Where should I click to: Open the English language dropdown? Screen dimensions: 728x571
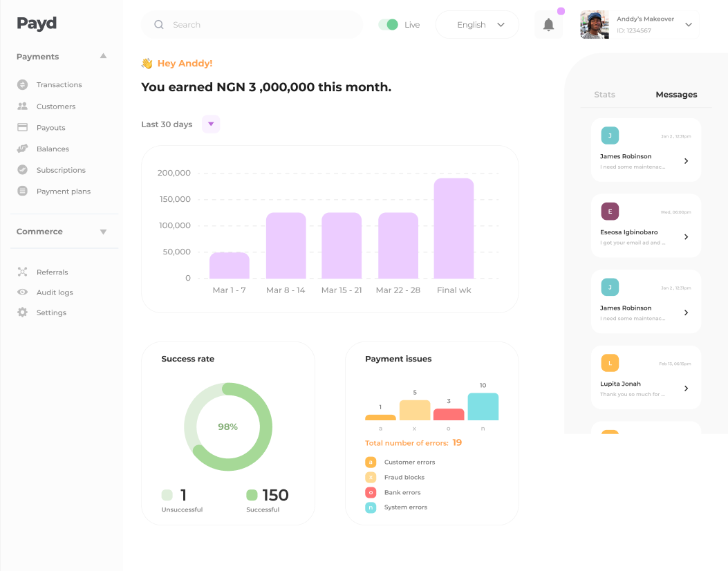coord(477,24)
